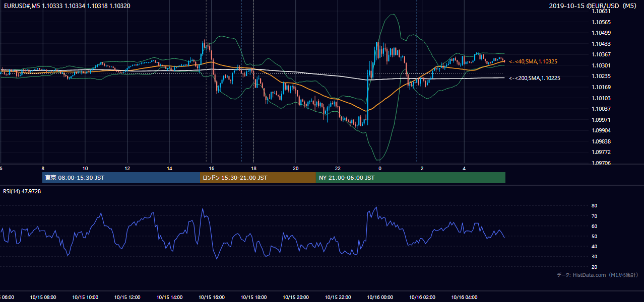Screen dimensions: 644x302
Task: Click the 10/15 12:00 time label
Action: click(x=127, y=297)
